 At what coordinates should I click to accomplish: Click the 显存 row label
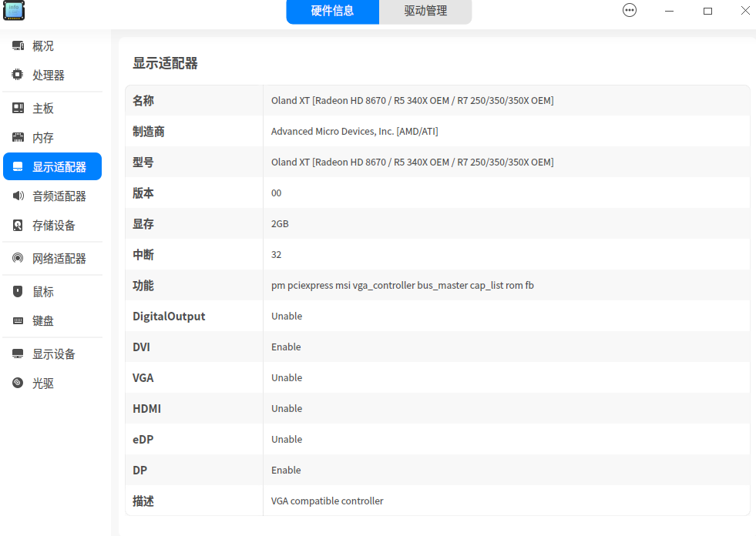click(x=143, y=223)
